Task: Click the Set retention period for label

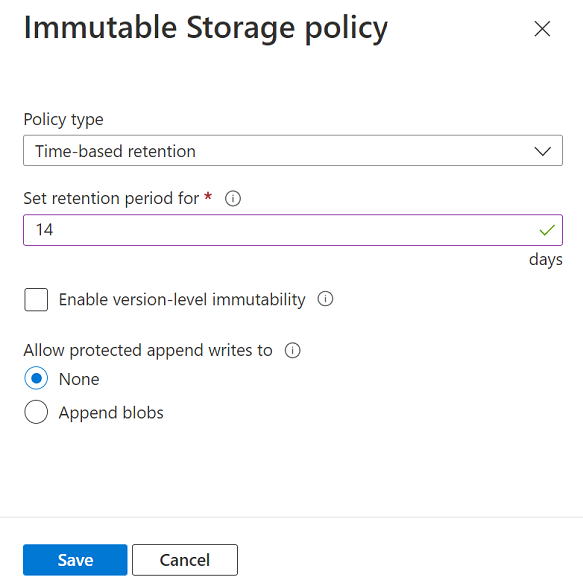Action: click(111, 198)
